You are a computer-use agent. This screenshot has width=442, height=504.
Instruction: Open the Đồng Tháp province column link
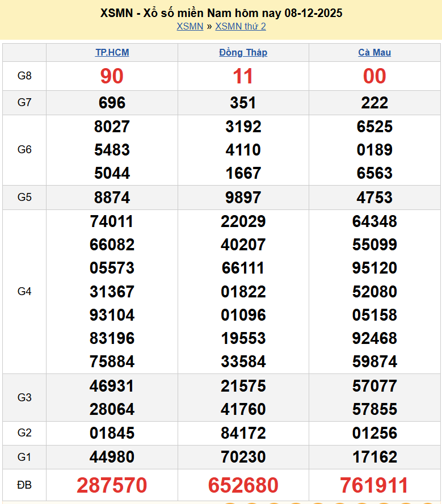point(243,52)
